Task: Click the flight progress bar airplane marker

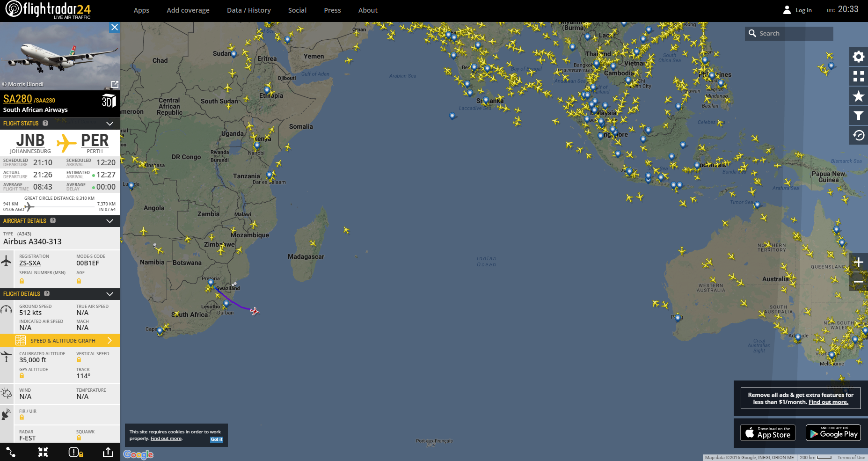Action: pos(29,207)
